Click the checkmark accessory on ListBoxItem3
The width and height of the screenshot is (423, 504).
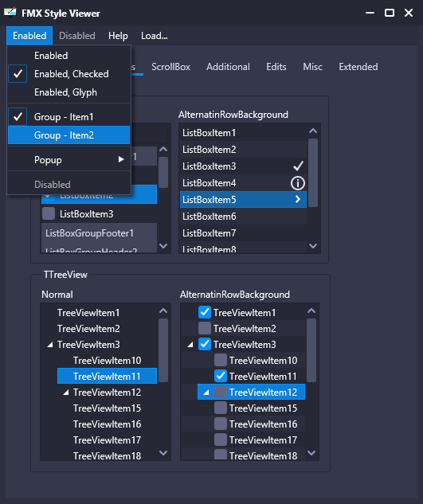point(298,166)
